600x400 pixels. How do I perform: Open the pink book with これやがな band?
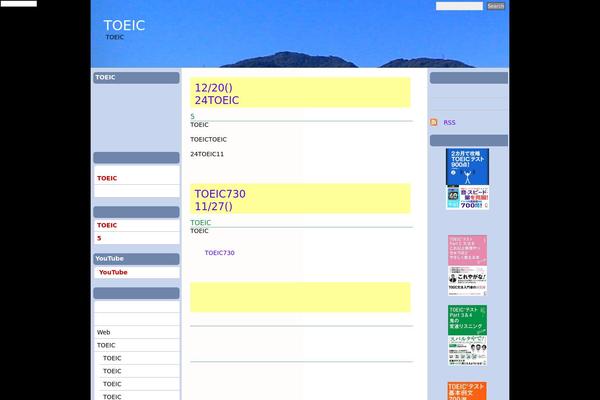coord(467,265)
